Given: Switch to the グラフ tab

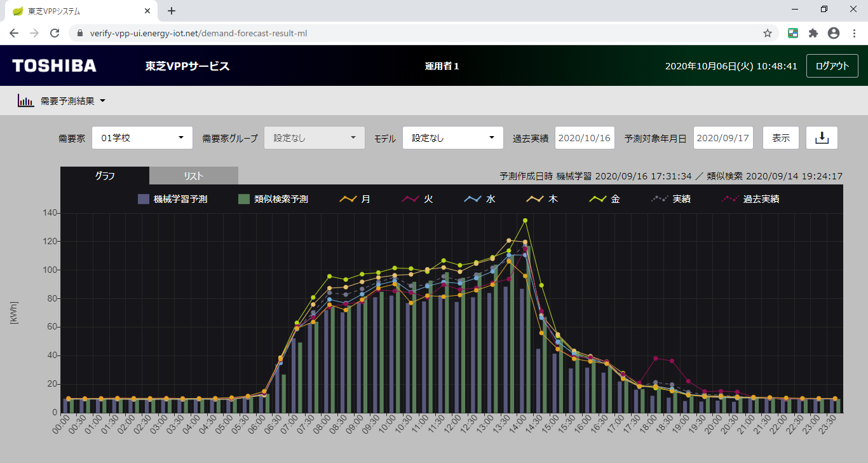Looking at the screenshot, I should point(105,176).
